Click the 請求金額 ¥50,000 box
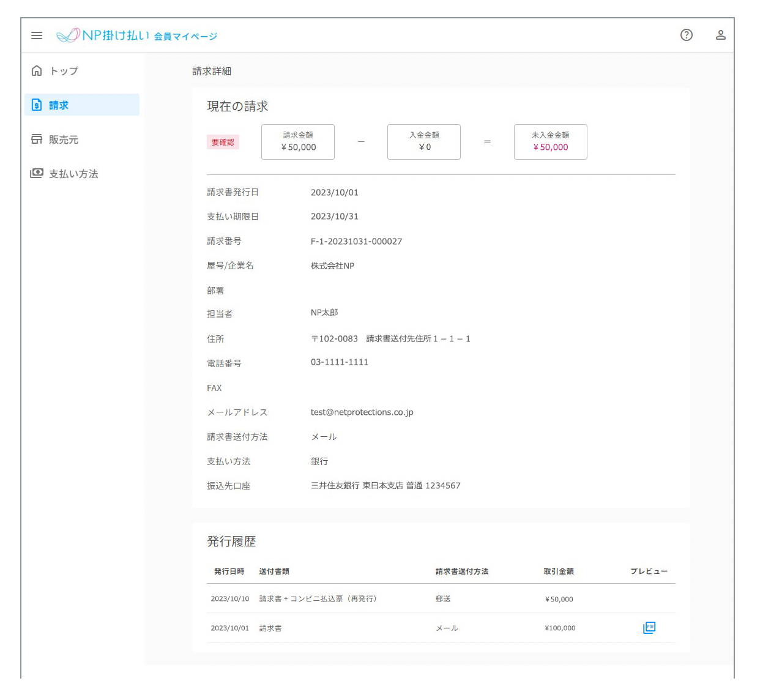The height and width of the screenshot is (700, 782). tap(298, 142)
